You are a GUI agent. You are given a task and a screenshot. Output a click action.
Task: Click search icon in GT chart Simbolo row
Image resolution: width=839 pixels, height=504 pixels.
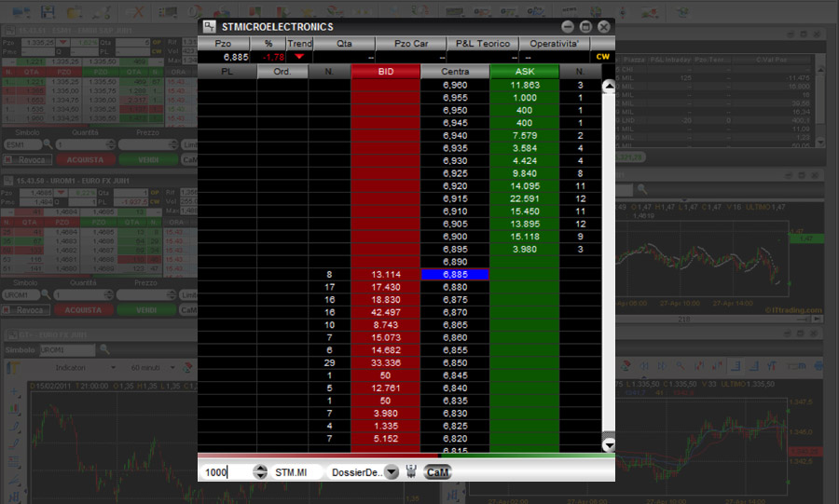104,349
